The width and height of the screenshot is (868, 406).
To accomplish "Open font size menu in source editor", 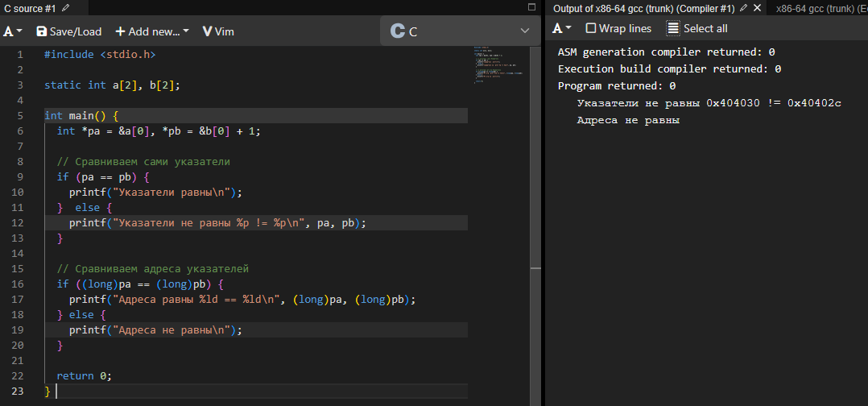I will [x=13, y=31].
